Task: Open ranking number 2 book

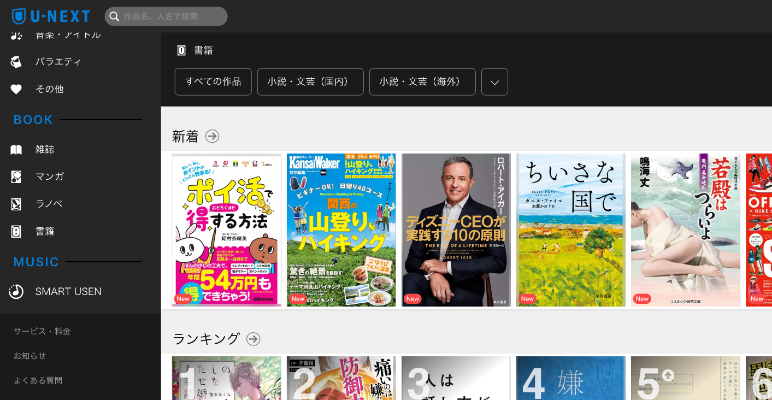Action: [341, 378]
